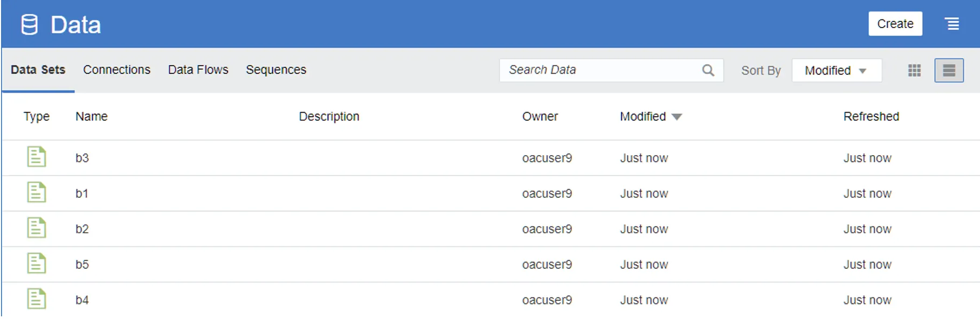Click the b3 data set file icon
The image size is (980, 319).
(36, 157)
